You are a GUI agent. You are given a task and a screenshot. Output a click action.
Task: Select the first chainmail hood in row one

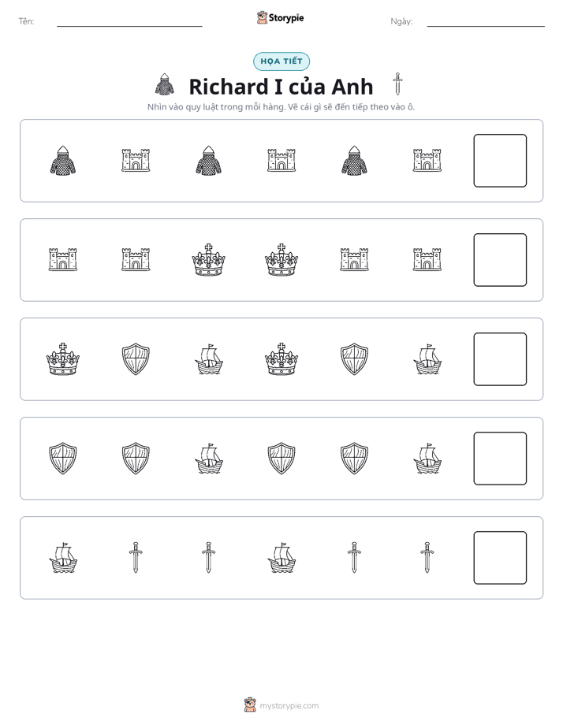click(x=63, y=160)
